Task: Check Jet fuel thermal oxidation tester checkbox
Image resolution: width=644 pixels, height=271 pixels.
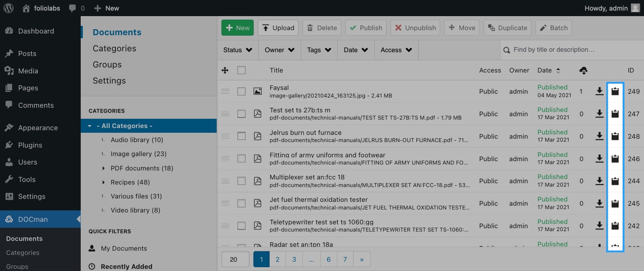Action: pyautogui.click(x=241, y=204)
